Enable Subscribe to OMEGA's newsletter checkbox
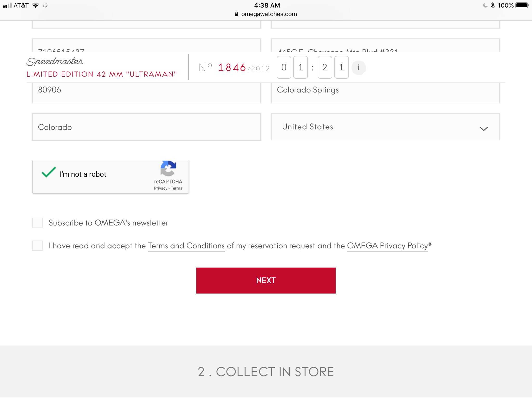 click(x=37, y=223)
